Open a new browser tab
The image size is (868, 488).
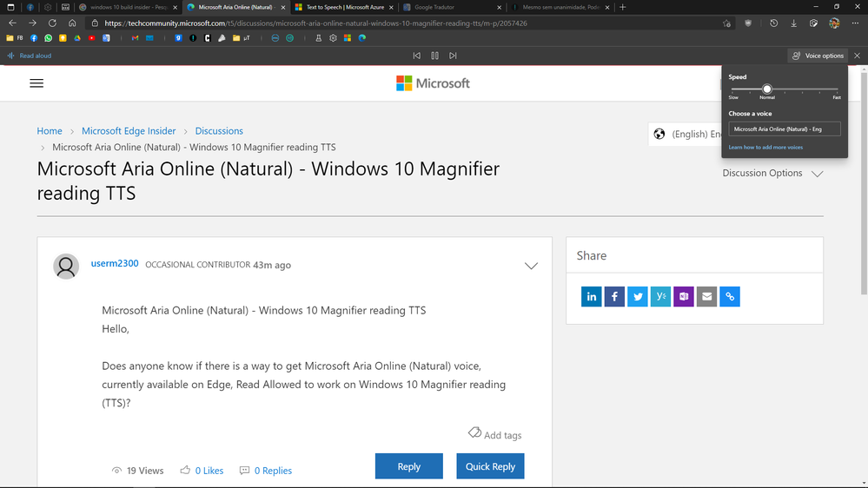(x=623, y=7)
